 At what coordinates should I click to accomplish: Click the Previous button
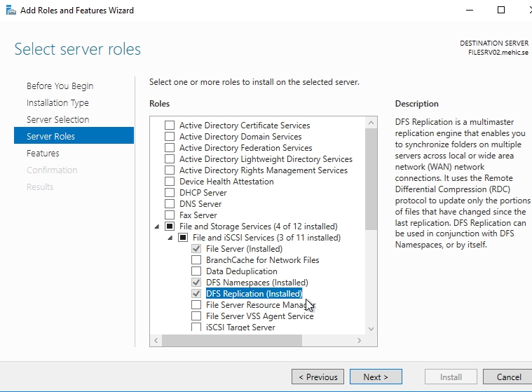click(x=318, y=377)
